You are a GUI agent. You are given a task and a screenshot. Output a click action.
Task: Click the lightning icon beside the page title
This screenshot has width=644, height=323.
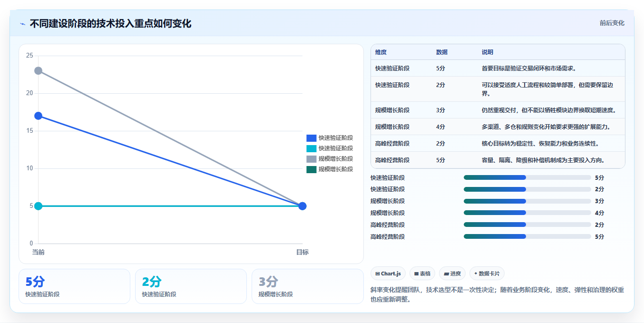click(x=22, y=24)
